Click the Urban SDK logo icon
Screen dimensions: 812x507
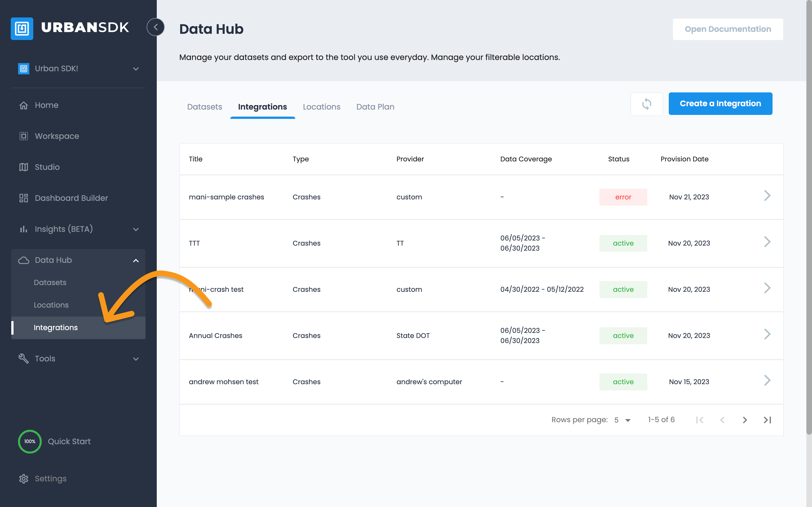(22, 28)
